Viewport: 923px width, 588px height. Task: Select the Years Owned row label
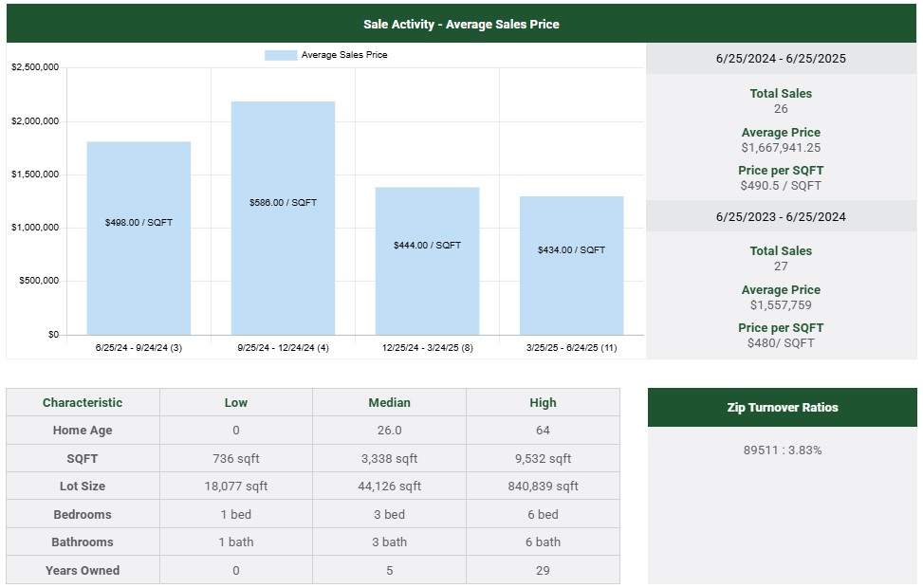tap(83, 571)
